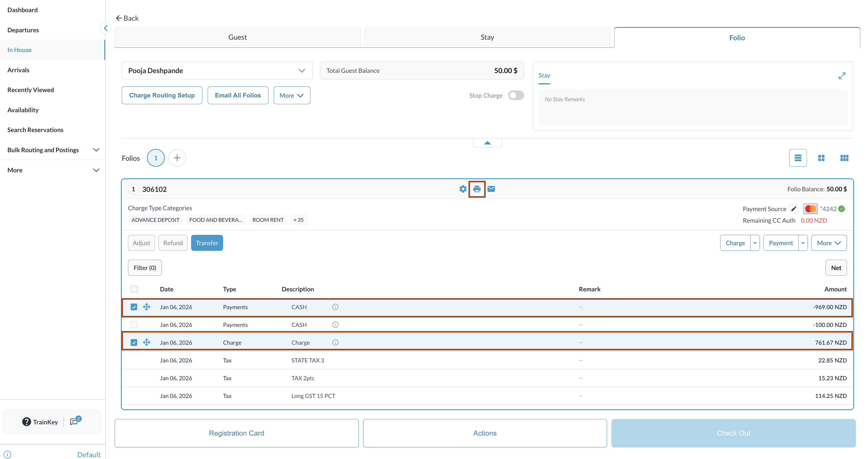The width and height of the screenshot is (868, 459).
Task: Open the Pooja Deshpande guest dropdown
Action: point(301,71)
